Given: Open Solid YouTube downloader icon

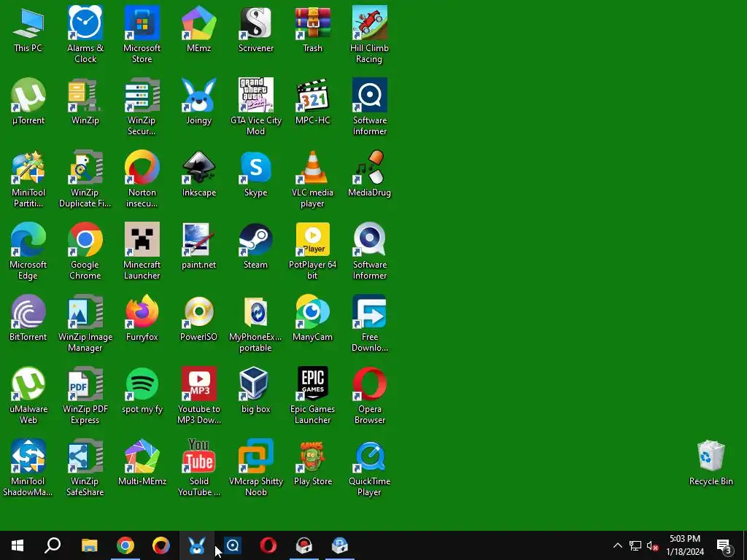Looking at the screenshot, I should [x=199, y=467].
